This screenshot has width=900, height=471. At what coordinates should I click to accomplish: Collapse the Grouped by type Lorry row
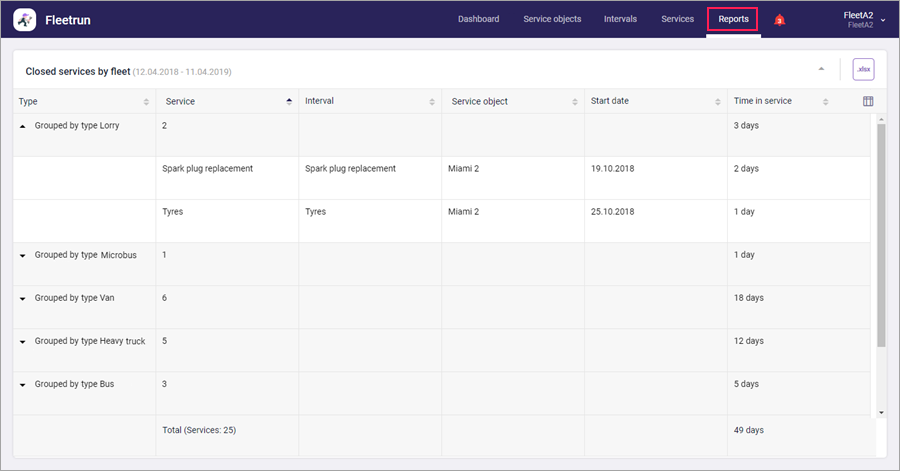(x=22, y=126)
